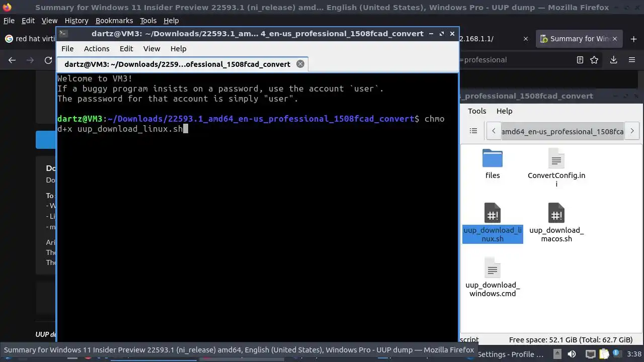This screenshot has width=644, height=362.
Task: Open the terminal's Help menu
Action: 178,49
